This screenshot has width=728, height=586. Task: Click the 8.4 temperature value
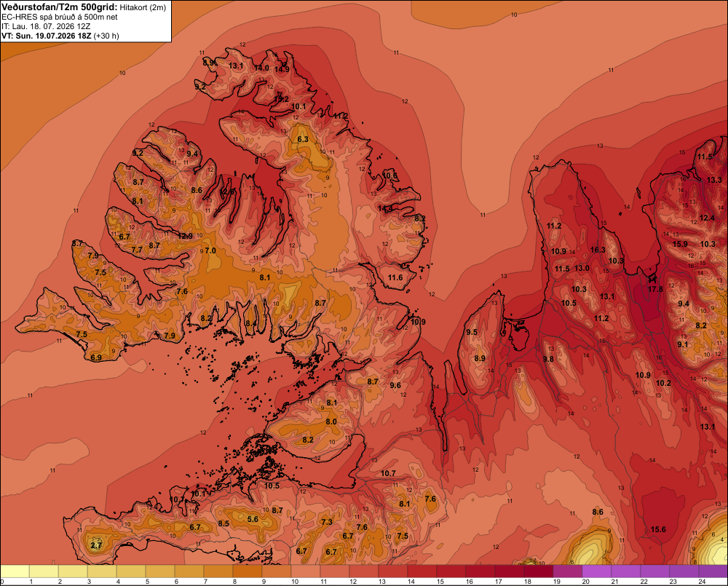click(x=250, y=324)
